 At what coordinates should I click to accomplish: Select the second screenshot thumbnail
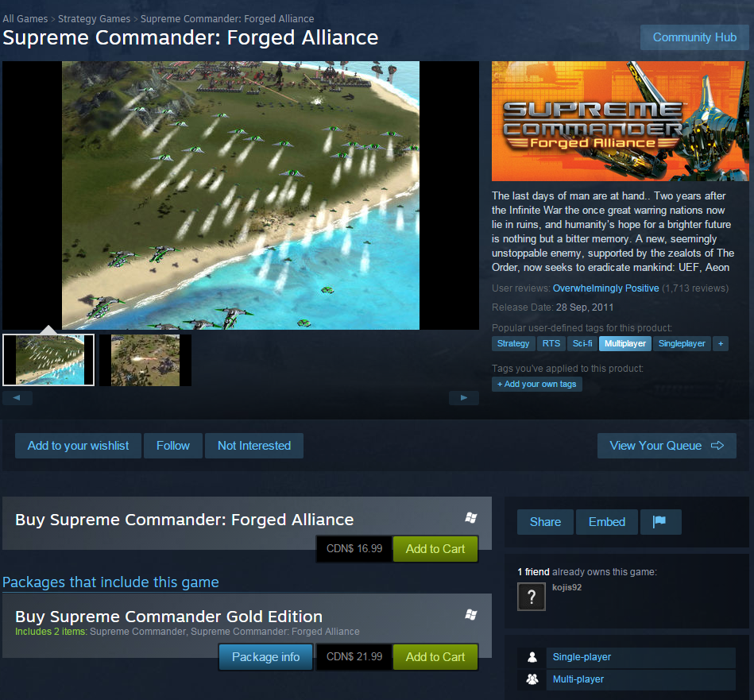tap(145, 360)
